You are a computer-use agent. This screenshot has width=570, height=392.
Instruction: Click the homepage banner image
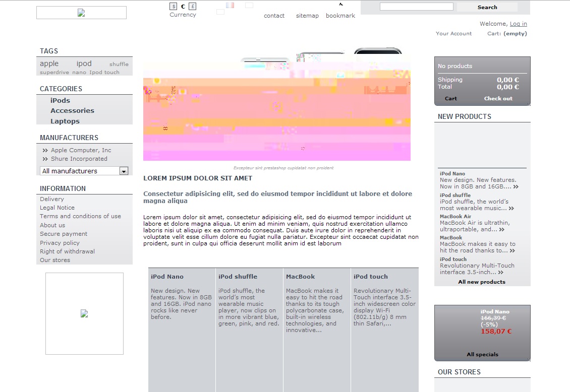(x=277, y=104)
